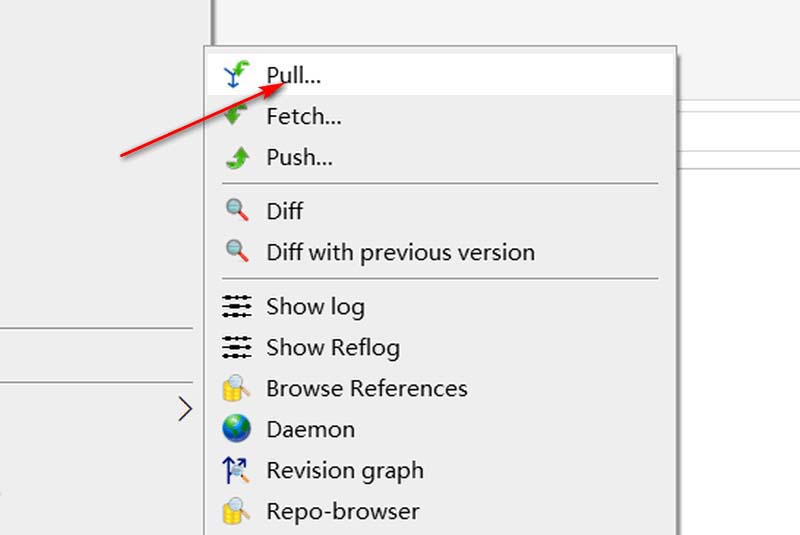Viewport: 800px width, 535px height.
Task: Open Show log from the menu
Action: [315, 306]
